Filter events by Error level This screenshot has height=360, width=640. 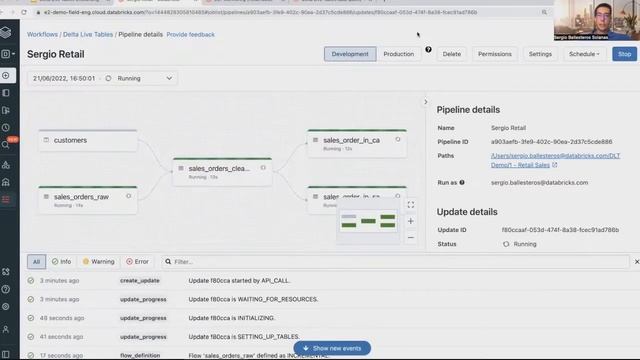pos(138,262)
